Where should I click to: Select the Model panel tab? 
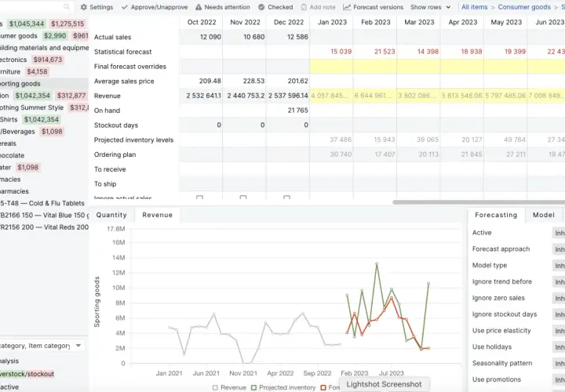[544, 215]
